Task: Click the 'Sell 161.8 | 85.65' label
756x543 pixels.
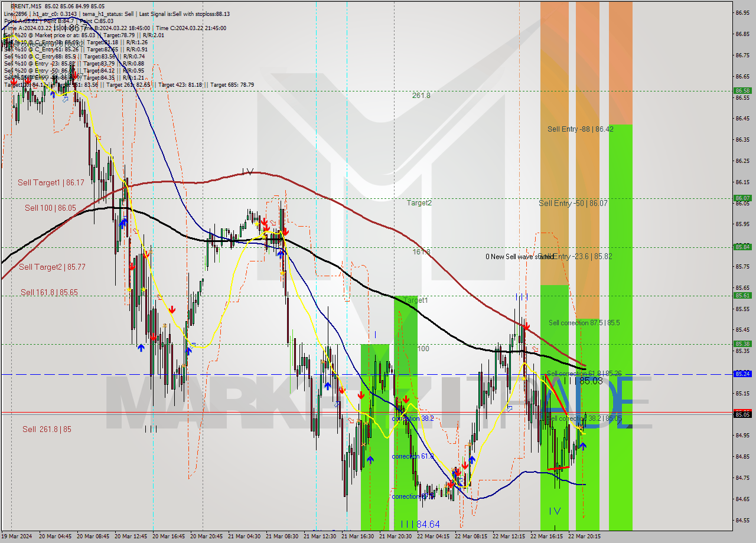Action: pyautogui.click(x=49, y=293)
